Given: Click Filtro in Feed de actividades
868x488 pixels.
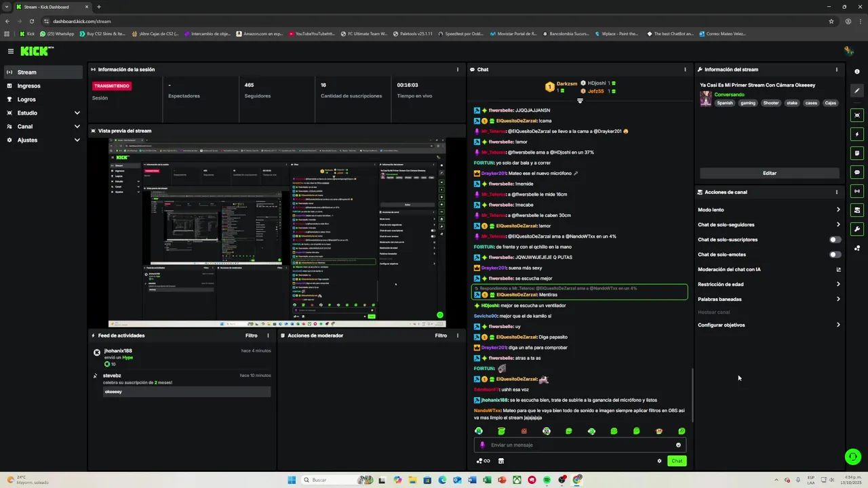Looking at the screenshot, I should [251, 335].
